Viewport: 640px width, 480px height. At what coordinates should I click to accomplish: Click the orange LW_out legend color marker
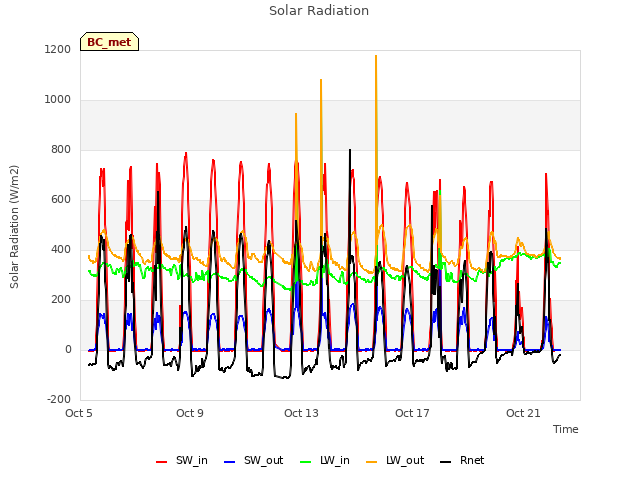tap(372, 462)
